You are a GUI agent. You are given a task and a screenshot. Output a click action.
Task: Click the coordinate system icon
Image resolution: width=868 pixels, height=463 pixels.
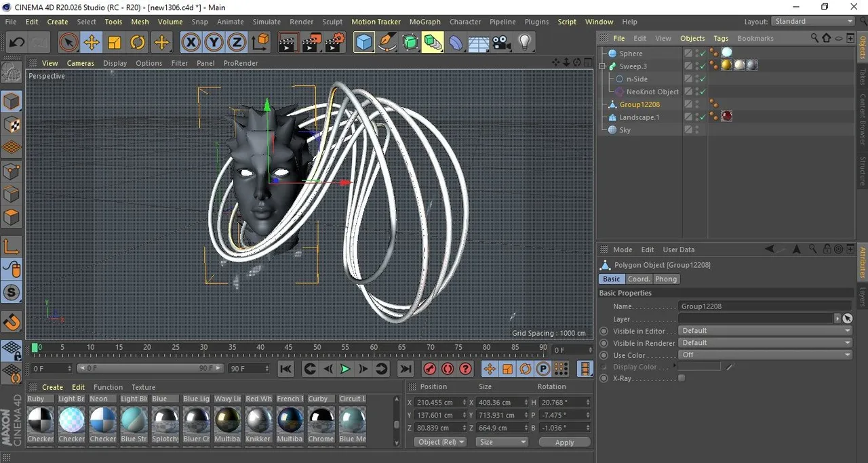(x=260, y=43)
